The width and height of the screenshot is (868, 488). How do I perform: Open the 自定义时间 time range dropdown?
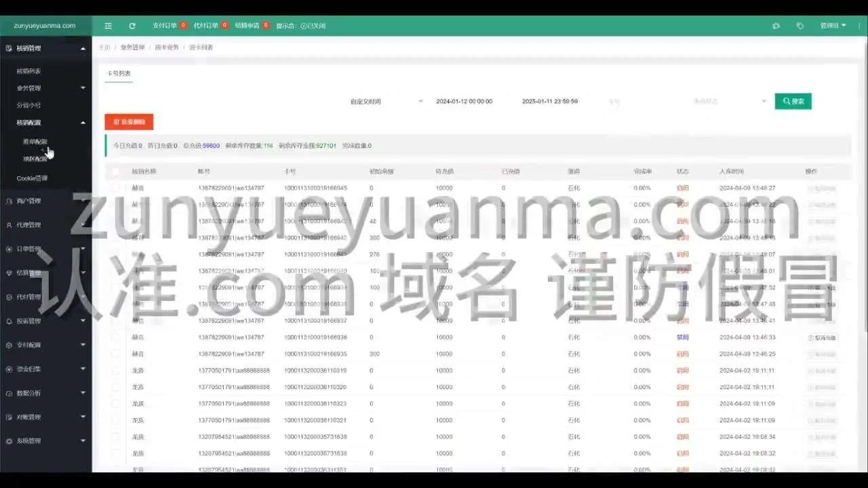[x=385, y=102]
